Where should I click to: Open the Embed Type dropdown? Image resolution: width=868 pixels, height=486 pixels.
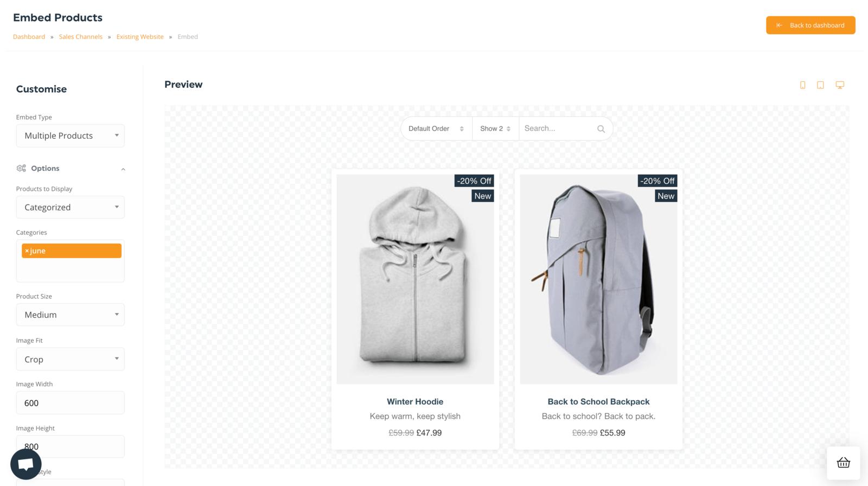click(71, 136)
